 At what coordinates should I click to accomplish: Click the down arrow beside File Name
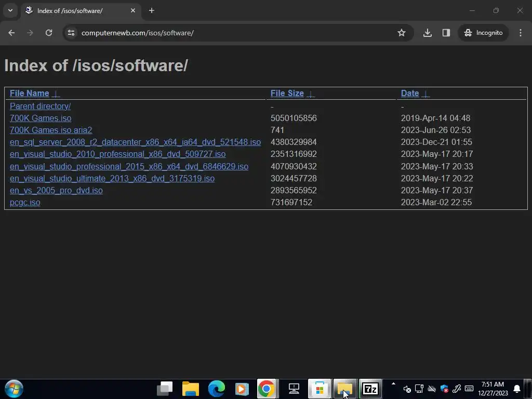pos(56,94)
